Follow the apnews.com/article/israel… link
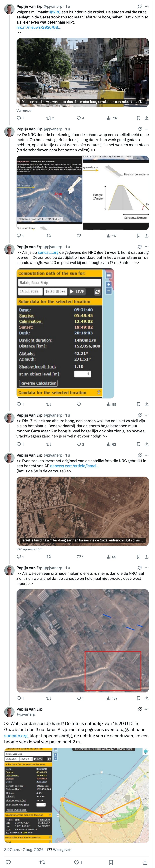 (x=75, y=466)
